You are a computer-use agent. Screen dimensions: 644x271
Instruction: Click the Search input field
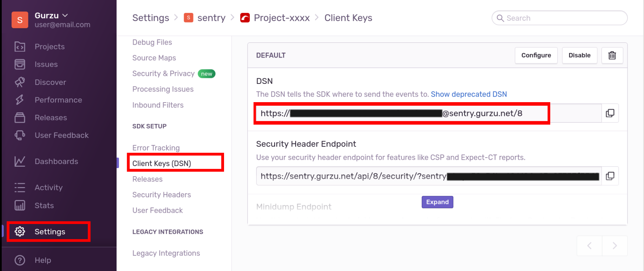tap(562, 18)
